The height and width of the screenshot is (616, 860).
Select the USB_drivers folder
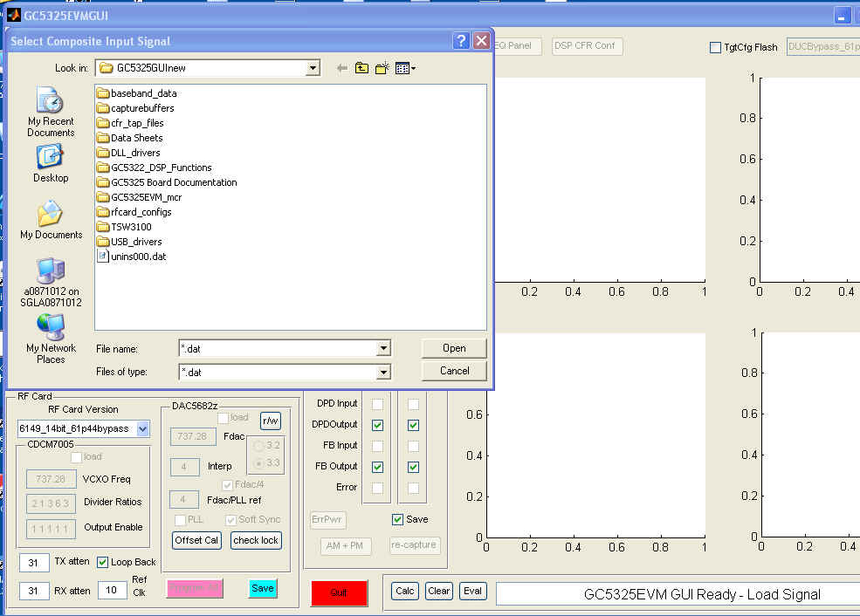click(129, 241)
